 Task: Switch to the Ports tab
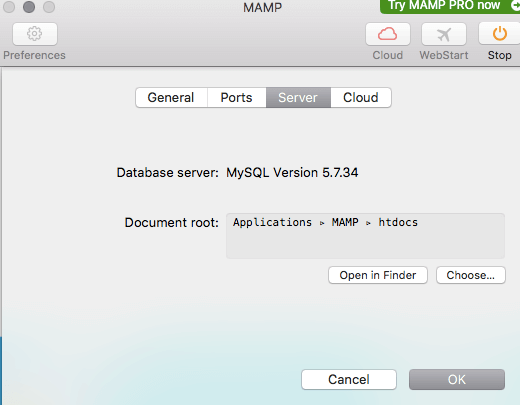pyautogui.click(x=237, y=98)
